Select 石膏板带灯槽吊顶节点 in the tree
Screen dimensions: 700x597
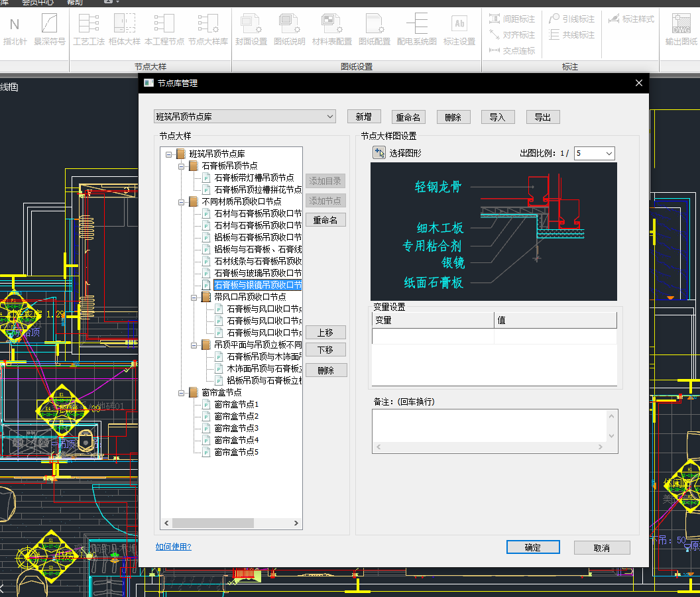click(x=254, y=178)
